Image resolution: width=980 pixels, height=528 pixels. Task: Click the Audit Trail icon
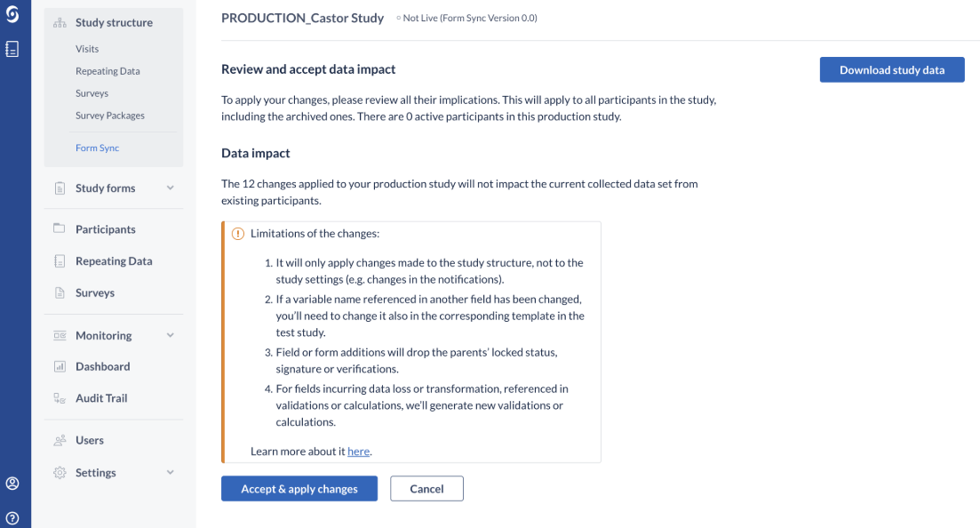60,398
